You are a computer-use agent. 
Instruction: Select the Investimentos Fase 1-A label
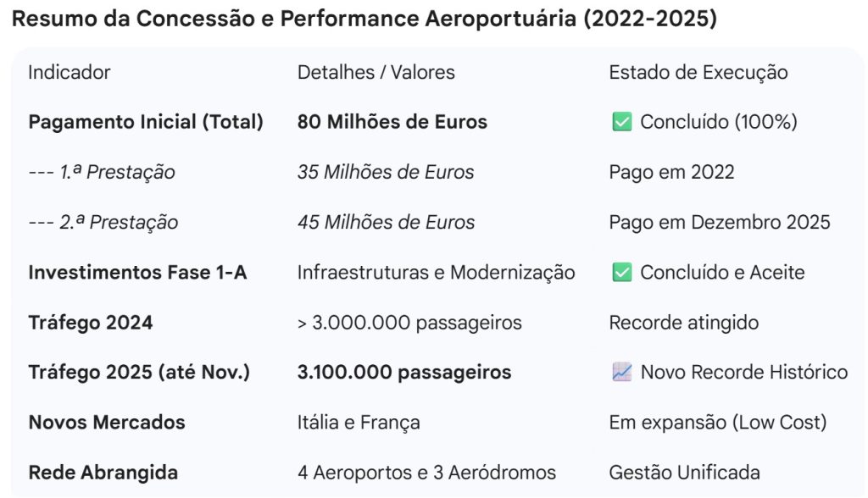[x=137, y=273]
